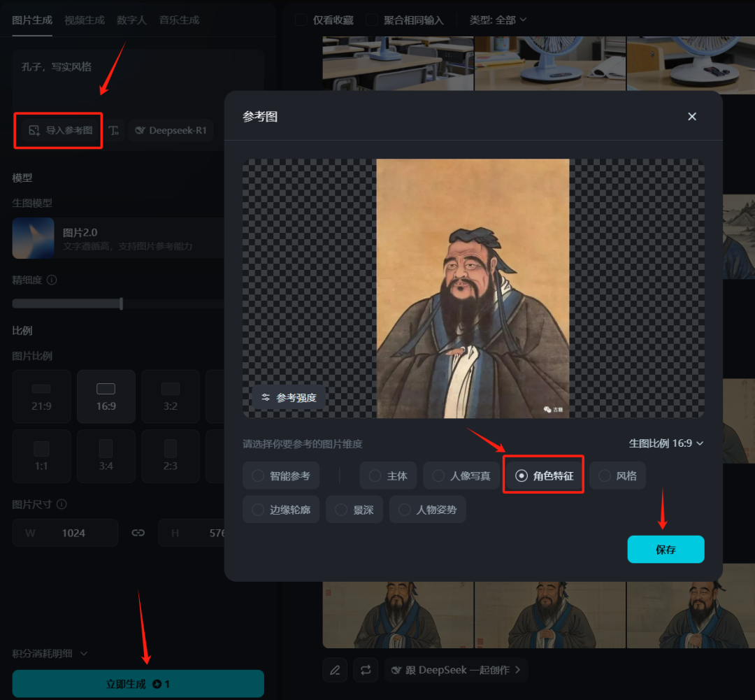Switch to the 音乐生成 tab

(179, 20)
